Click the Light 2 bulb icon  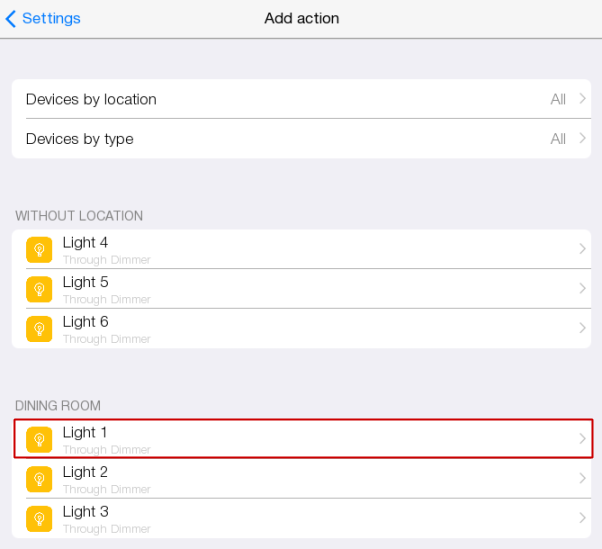39,479
